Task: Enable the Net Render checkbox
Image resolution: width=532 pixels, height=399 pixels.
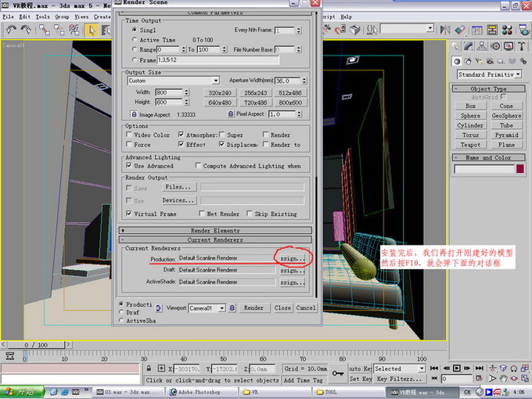Action: (202, 214)
